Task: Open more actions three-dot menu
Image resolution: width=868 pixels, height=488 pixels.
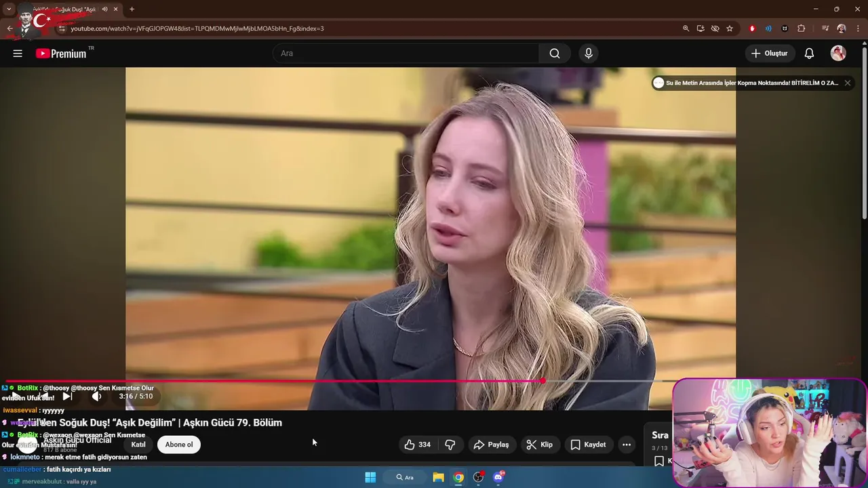Action: click(x=627, y=445)
